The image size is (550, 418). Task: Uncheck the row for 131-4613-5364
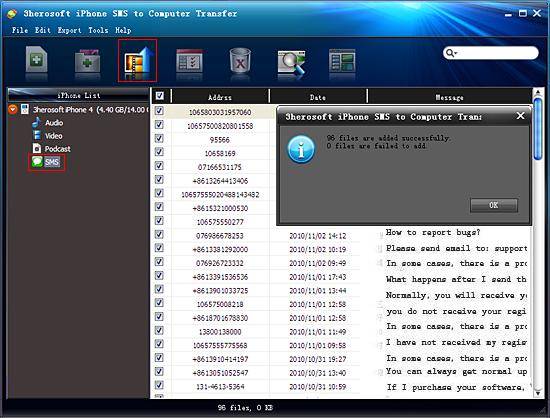[x=159, y=385]
